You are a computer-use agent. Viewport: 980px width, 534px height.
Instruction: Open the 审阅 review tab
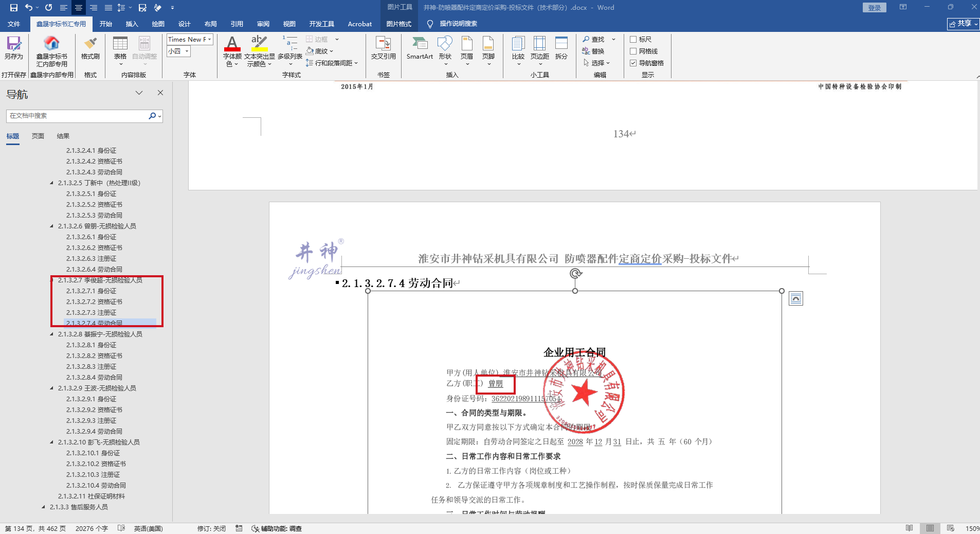pyautogui.click(x=263, y=24)
